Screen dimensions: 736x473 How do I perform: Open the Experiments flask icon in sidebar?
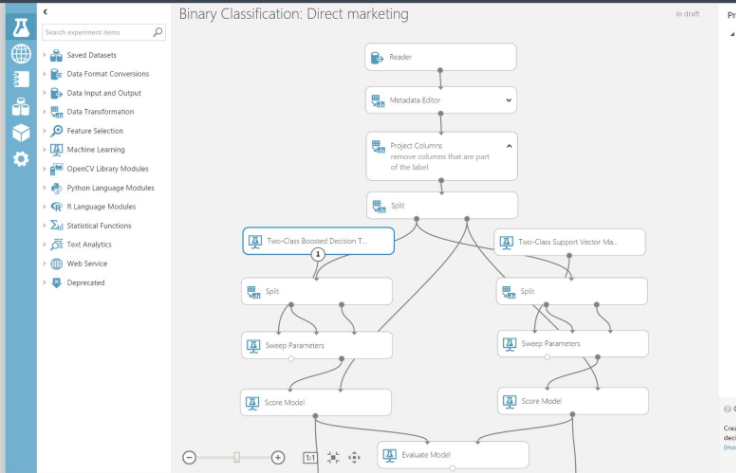pos(20,27)
